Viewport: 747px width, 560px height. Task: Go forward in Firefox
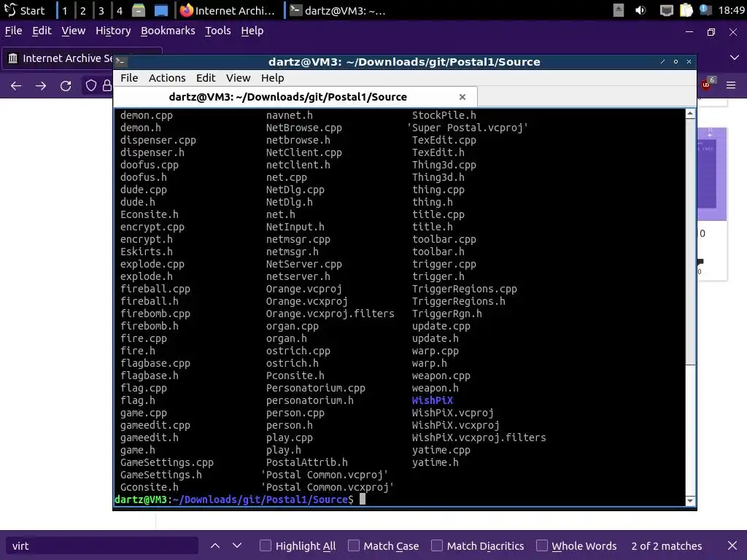coord(41,86)
